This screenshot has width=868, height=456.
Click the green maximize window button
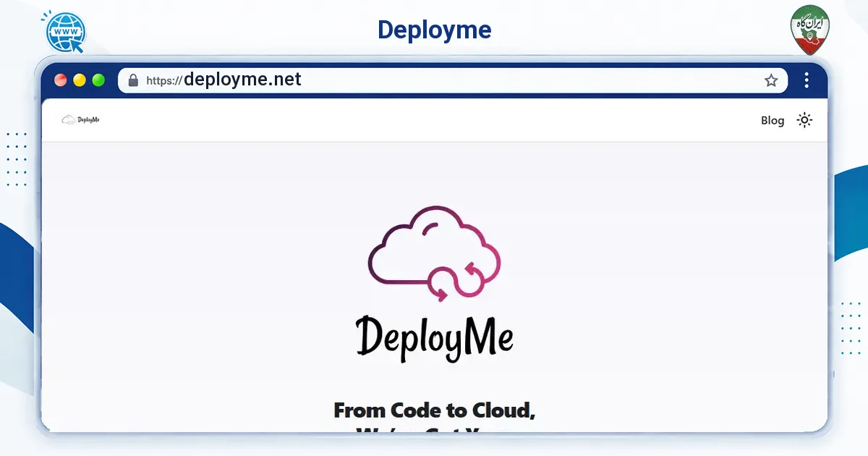98,80
